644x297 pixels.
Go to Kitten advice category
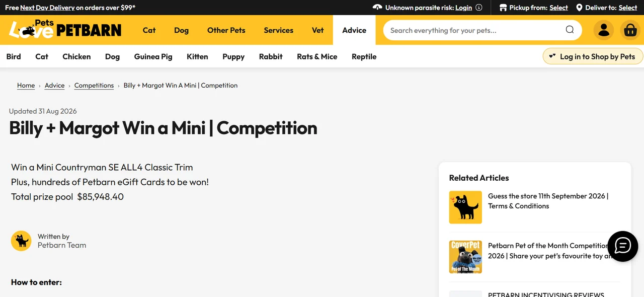click(x=197, y=56)
